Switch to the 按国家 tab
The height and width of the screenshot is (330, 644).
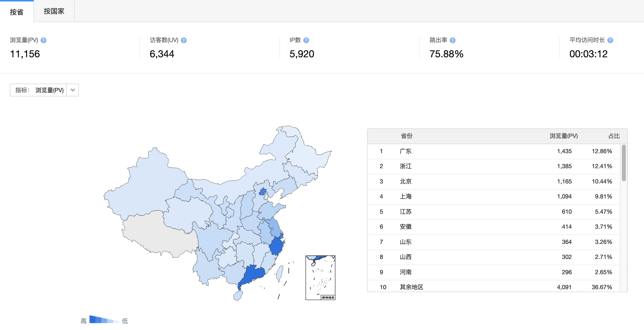click(x=54, y=11)
